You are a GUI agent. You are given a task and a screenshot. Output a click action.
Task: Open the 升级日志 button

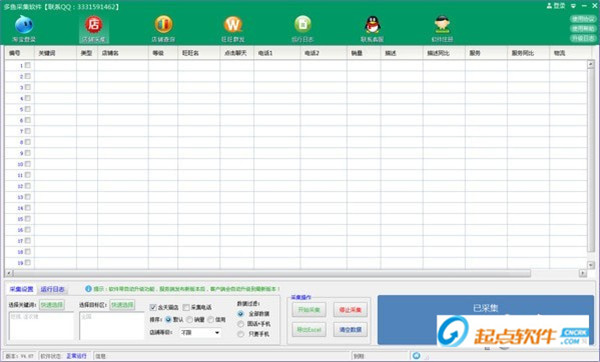(x=583, y=38)
